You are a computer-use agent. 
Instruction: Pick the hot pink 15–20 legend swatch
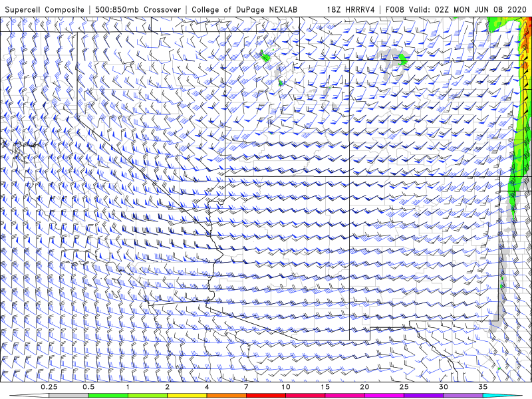pos(344,396)
